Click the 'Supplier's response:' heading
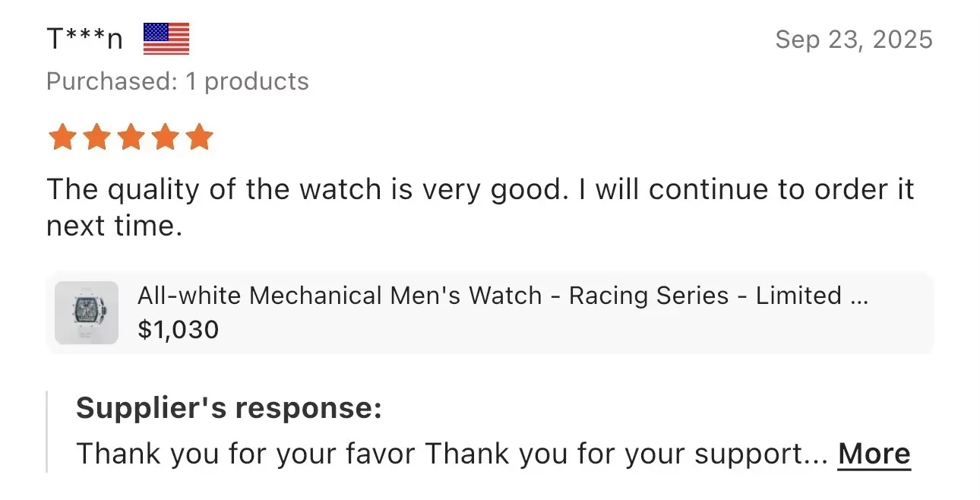Viewport: 980px width, 500px height. coord(229,409)
